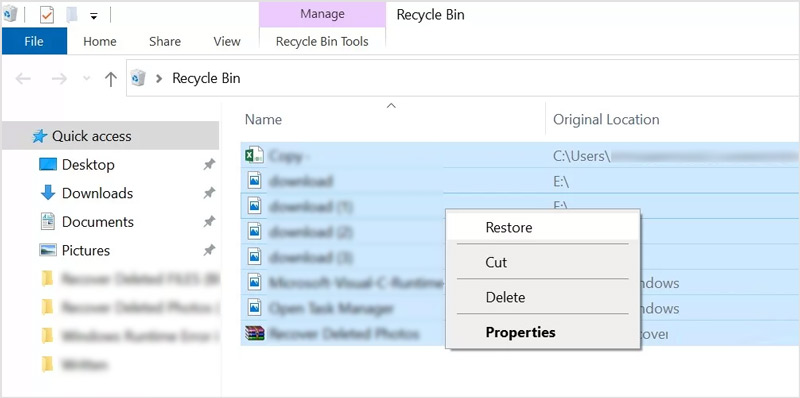Go up one level with Up arrow
The height and width of the screenshot is (398, 800).
point(111,79)
